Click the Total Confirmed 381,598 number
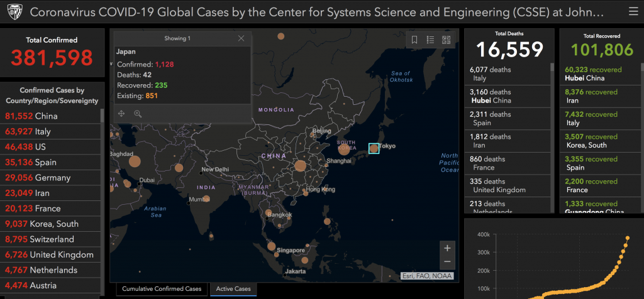 (x=52, y=58)
